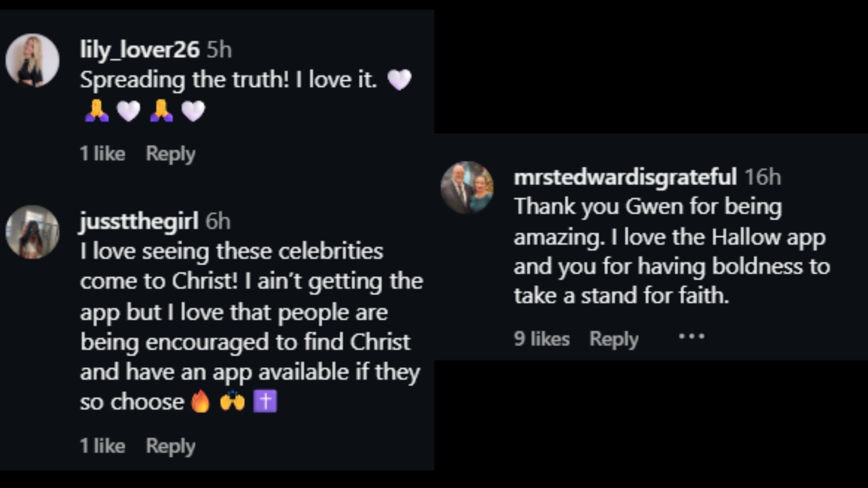This screenshot has height=488, width=868.
Task: Click the 6h timestamp next to jusstthegirl
Action: tap(218, 221)
